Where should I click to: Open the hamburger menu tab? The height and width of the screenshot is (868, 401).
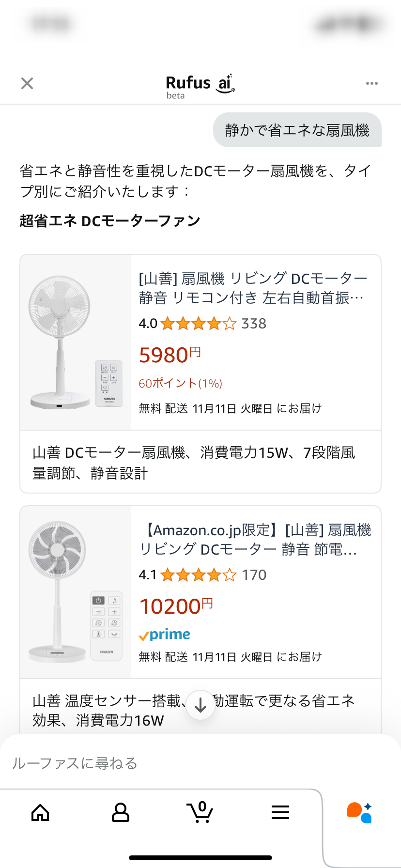pyautogui.click(x=280, y=812)
